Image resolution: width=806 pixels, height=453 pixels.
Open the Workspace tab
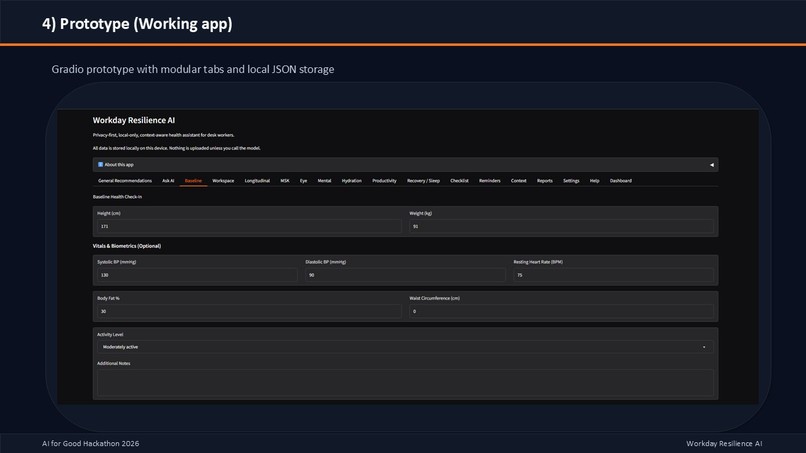click(223, 180)
